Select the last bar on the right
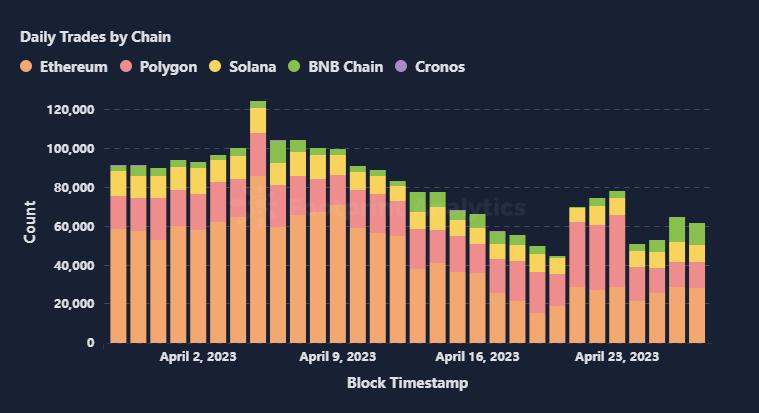 (x=697, y=283)
